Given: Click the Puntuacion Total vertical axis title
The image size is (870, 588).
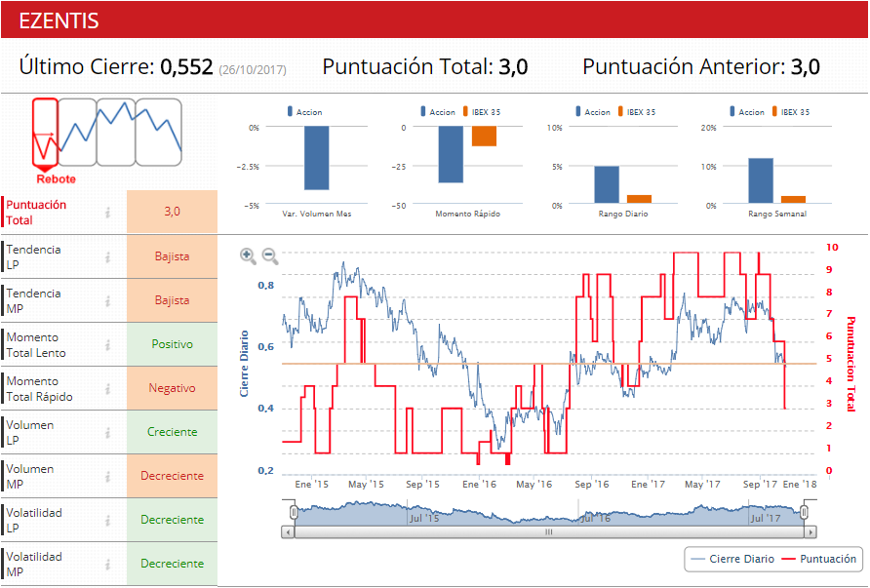Looking at the screenshot, I should coord(850,364).
